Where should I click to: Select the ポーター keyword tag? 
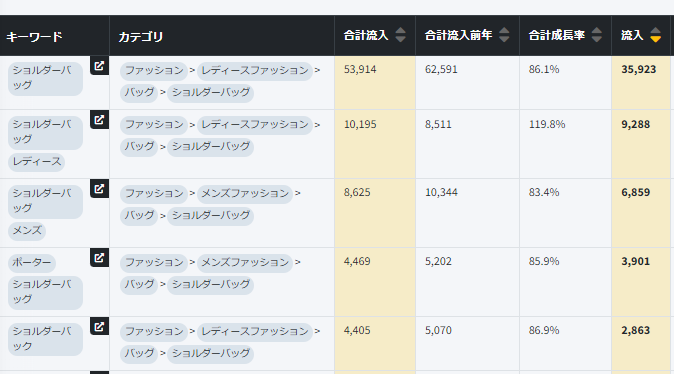click(x=32, y=262)
